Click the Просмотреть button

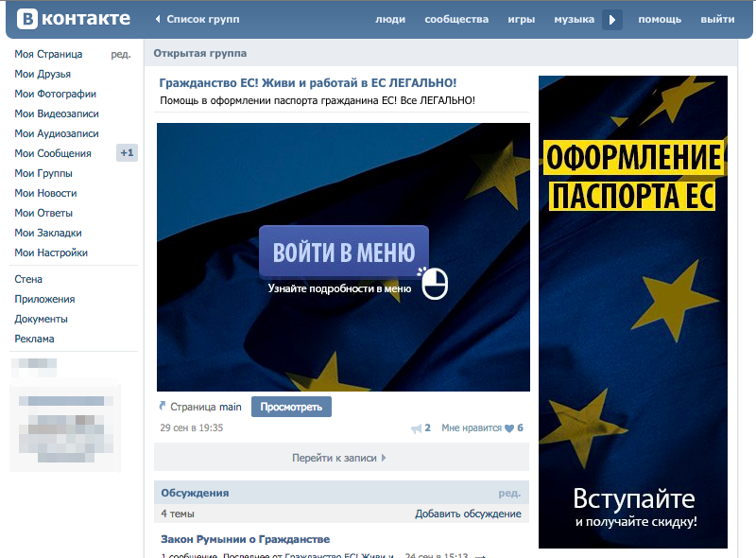[x=291, y=407]
